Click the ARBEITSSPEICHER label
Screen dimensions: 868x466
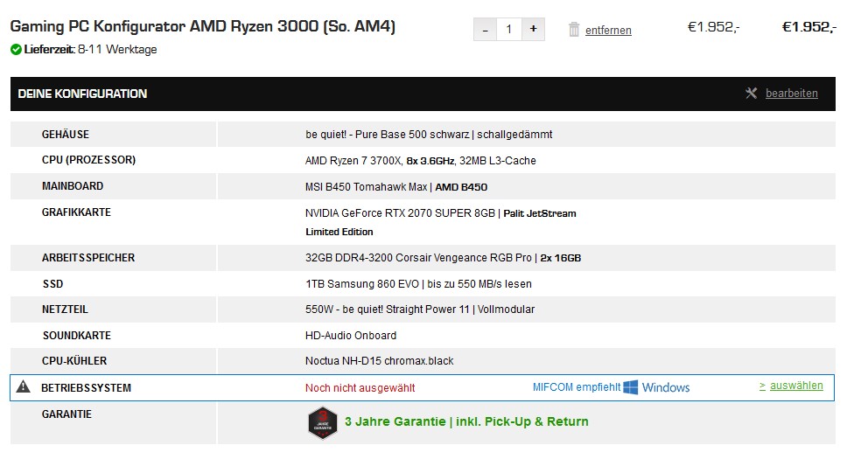[x=88, y=258]
